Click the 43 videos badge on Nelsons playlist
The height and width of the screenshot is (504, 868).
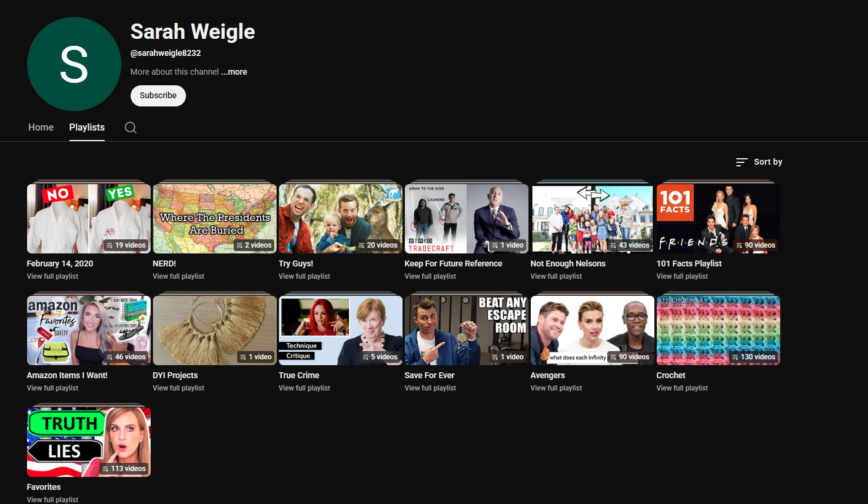(x=630, y=245)
